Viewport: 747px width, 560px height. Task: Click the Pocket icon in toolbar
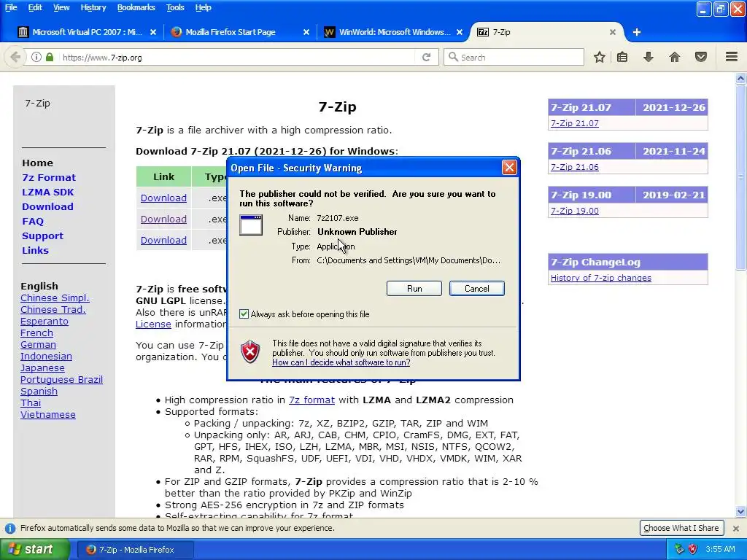[701, 57]
